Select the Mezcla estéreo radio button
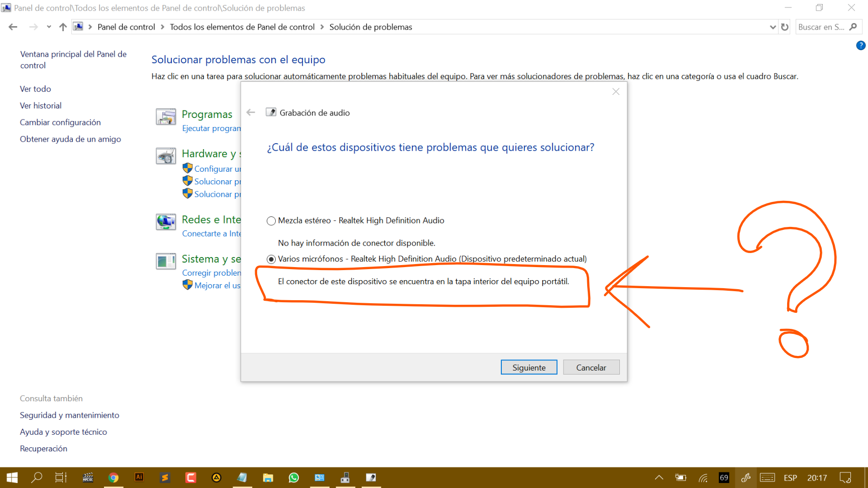 click(x=271, y=221)
